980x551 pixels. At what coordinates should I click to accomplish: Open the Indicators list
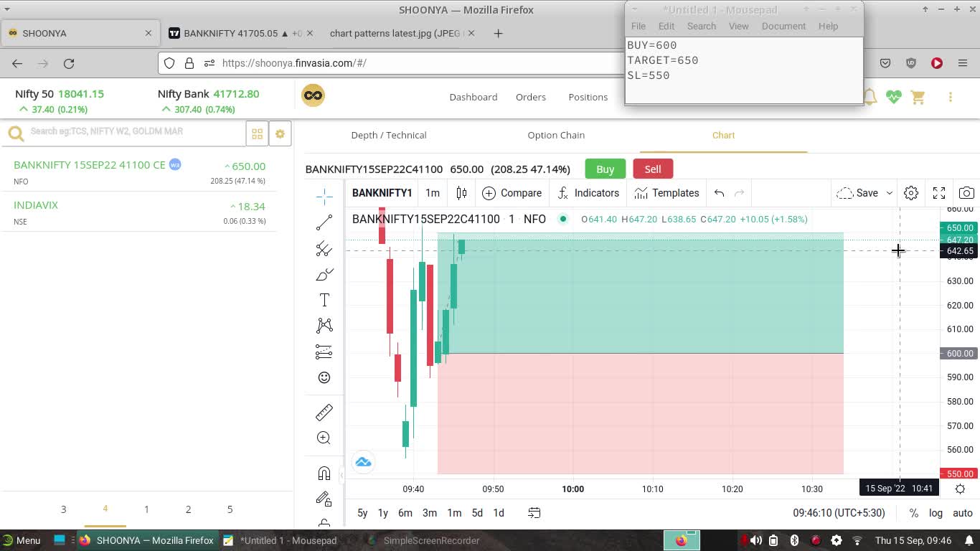pyautogui.click(x=588, y=193)
